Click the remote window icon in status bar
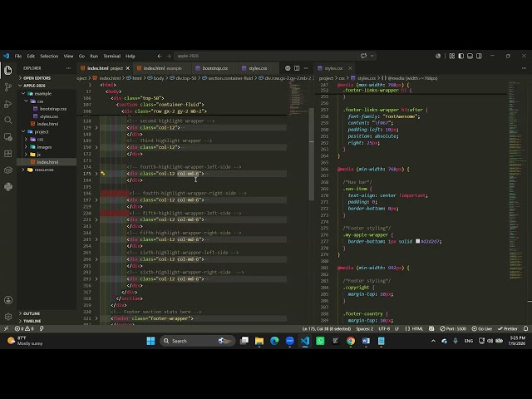Image resolution: width=532 pixels, height=399 pixels. click(x=6, y=328)
